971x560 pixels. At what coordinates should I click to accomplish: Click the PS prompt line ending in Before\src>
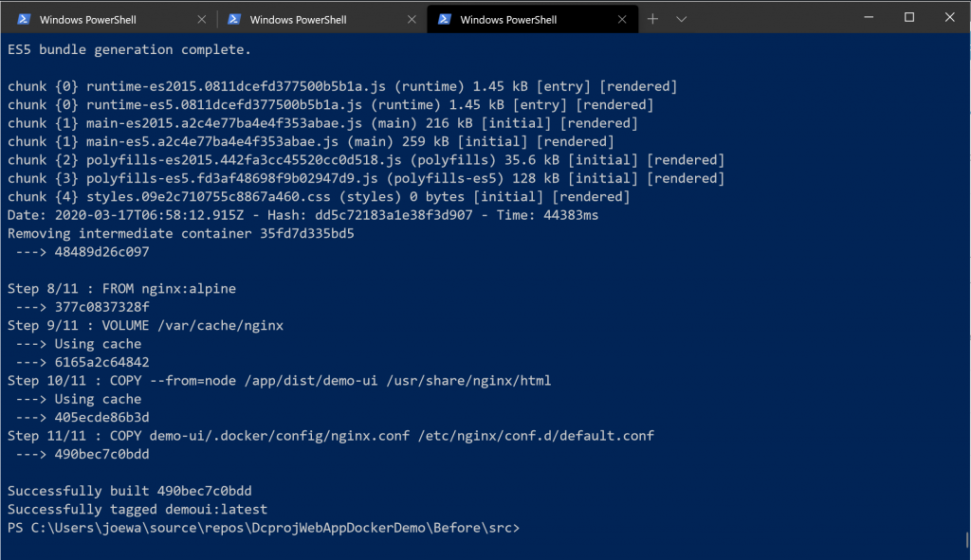point(264,528)
